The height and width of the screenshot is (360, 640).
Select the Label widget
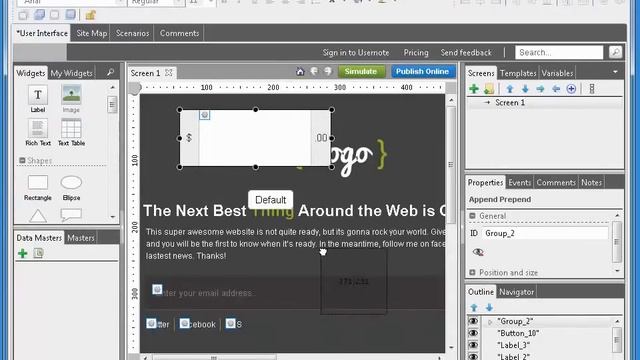pyautogui.click(x=38, y=98)
